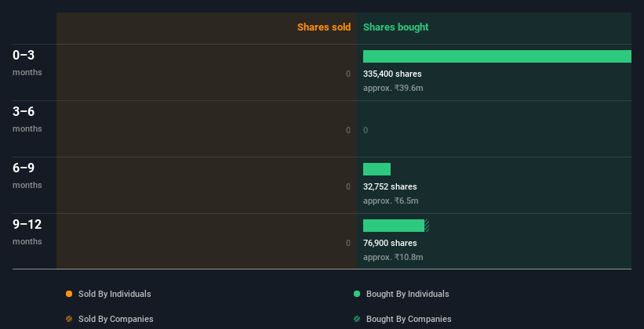The image size is (644, 329).
Task: Click the approx. ₹39.6m amount
Action: pyautogui.click(x=393, y=89)
